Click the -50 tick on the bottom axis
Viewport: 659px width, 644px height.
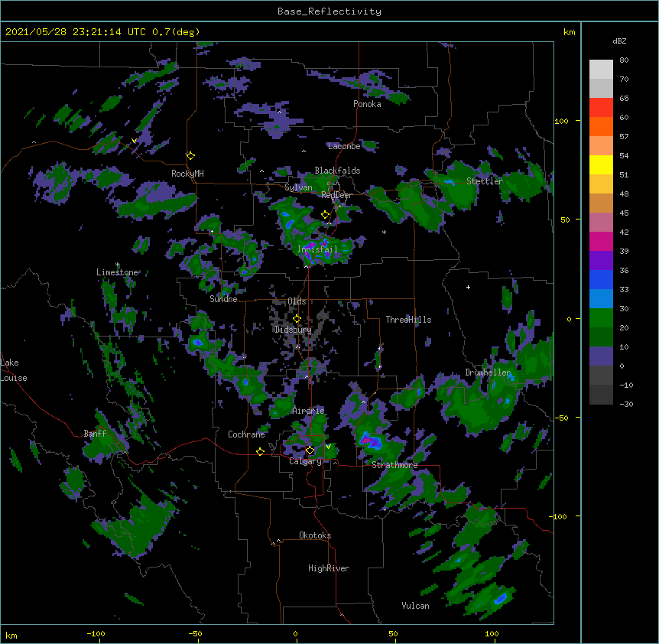pos(195,633)
